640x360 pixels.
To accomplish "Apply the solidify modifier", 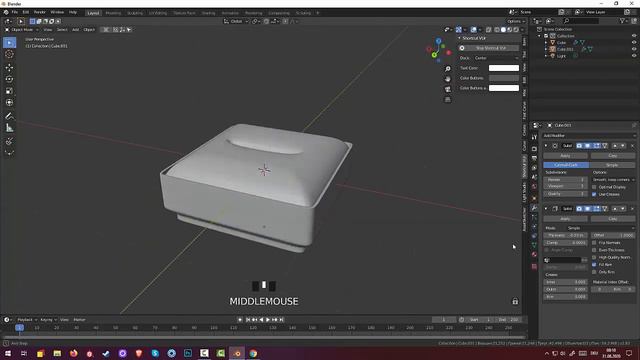I will point(565,219).
